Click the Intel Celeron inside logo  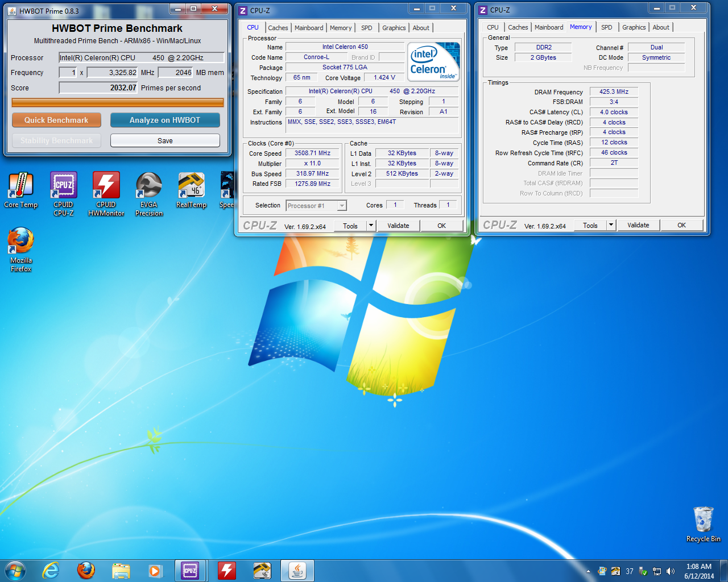pyautogui.click(x=435, y=62)
